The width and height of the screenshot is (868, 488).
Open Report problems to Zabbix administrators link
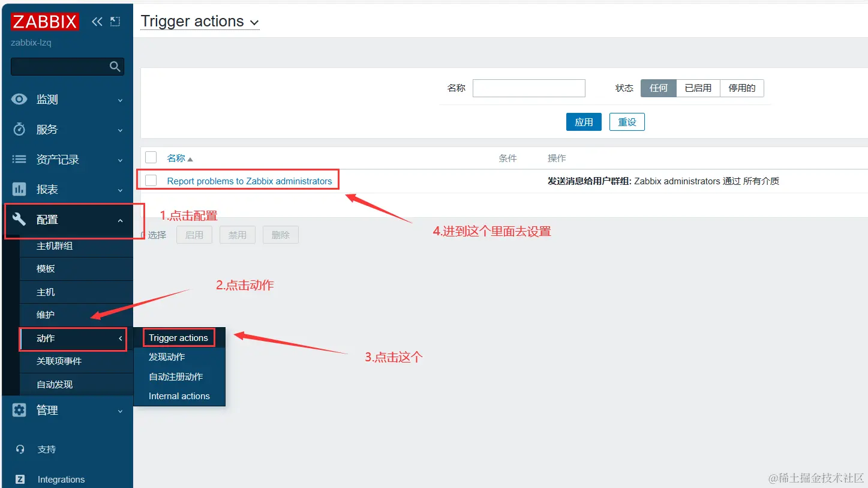tap(250, 181)
